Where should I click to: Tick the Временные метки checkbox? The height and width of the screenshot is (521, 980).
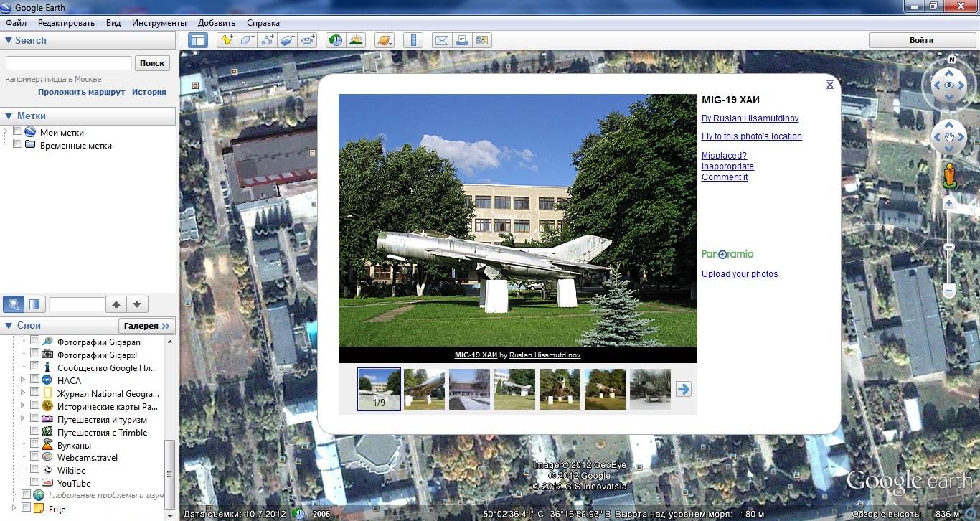pyautogui.click(x=18, y=145)
